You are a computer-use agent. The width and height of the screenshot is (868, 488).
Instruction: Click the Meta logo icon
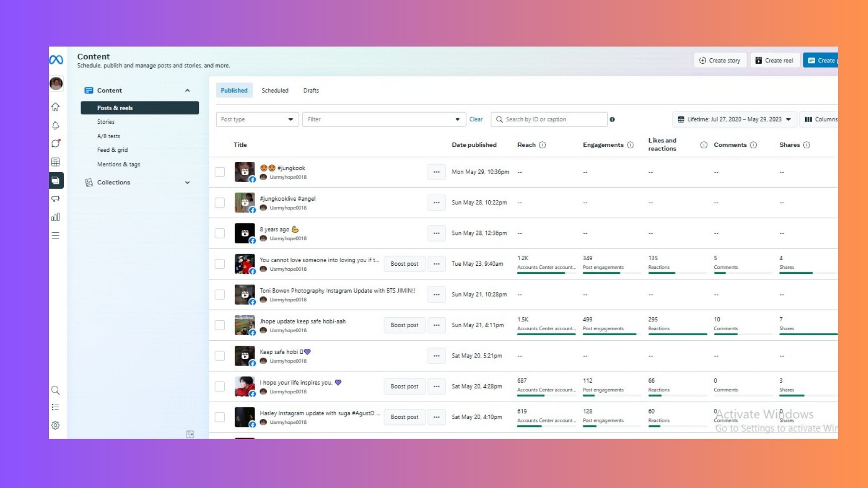tap(56, 60)
